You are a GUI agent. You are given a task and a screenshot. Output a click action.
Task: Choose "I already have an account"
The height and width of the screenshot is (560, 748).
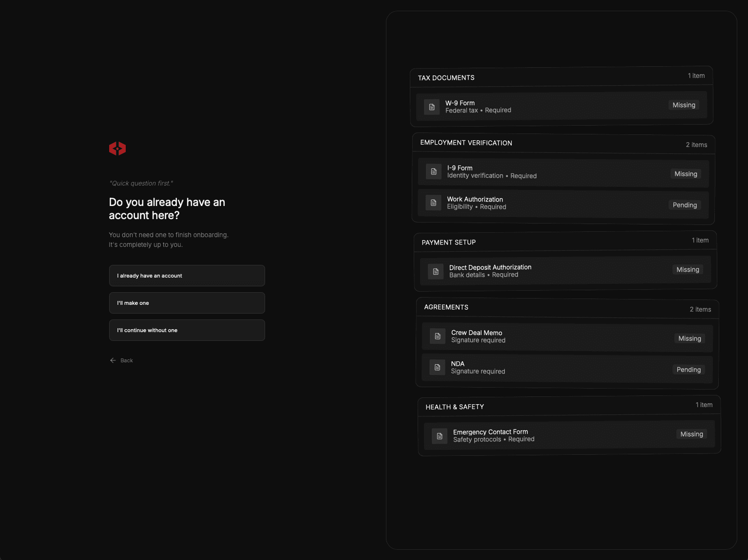[x=187, y=276]
